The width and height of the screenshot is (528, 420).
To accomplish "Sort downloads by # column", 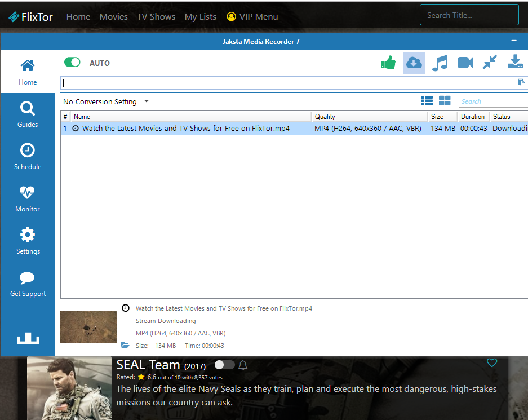I will (x=65, y=117).
